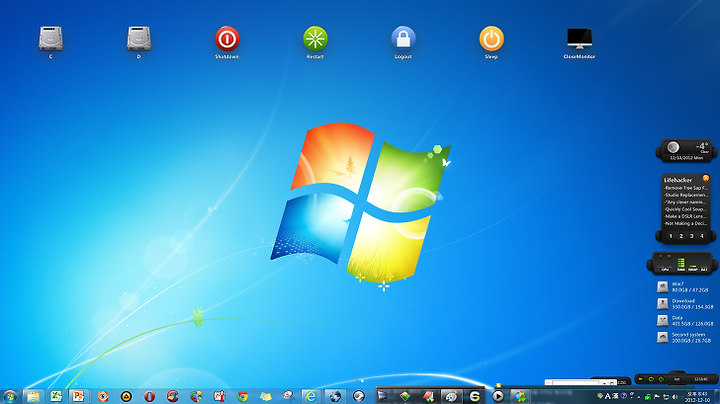Open "Studio Replacemen..." Lifehacker headline
Screen dimensions: 720x404
(x=686, y=195)
